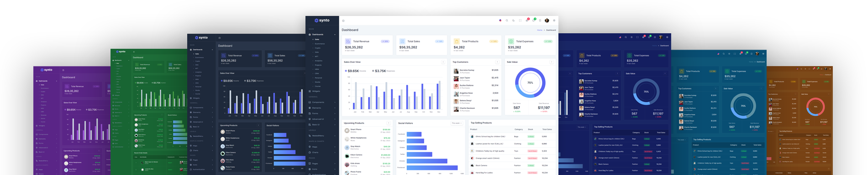Click Suzika Stallone's row in the white dashboard
Image resolution: width=868 pixels, height=175 pixels.
(x=476, y=86)
